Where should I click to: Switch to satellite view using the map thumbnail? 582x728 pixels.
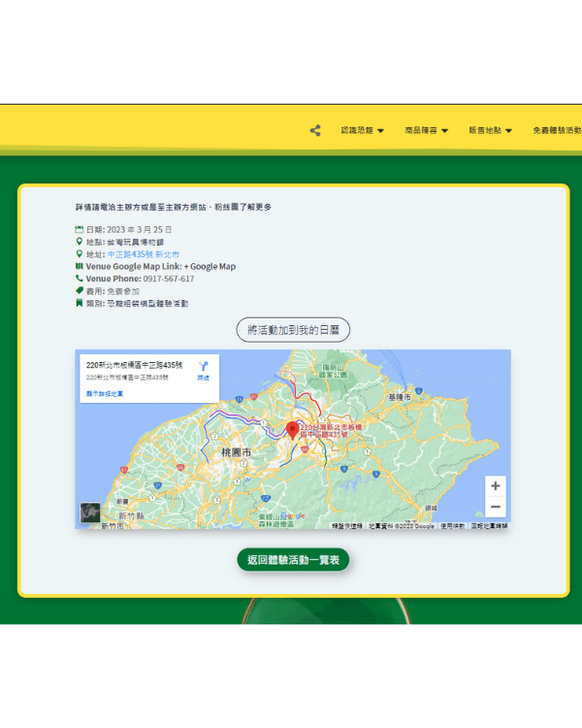point(90,513)
